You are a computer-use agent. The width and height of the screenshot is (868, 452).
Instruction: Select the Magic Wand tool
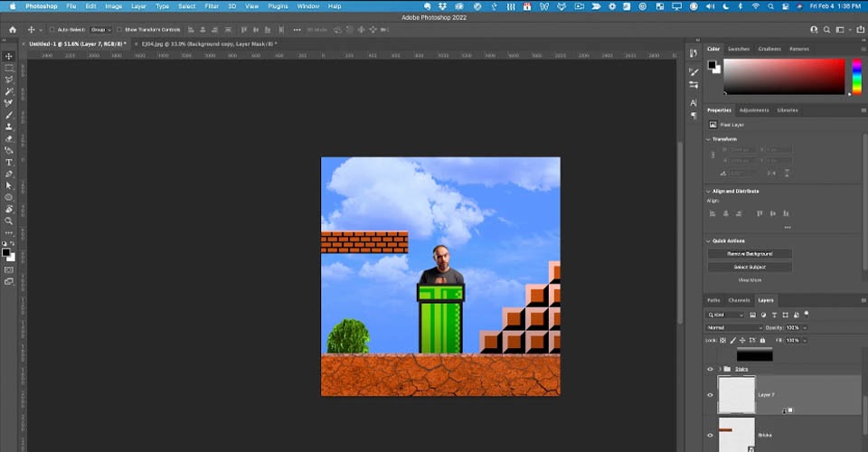coord(9,91)
